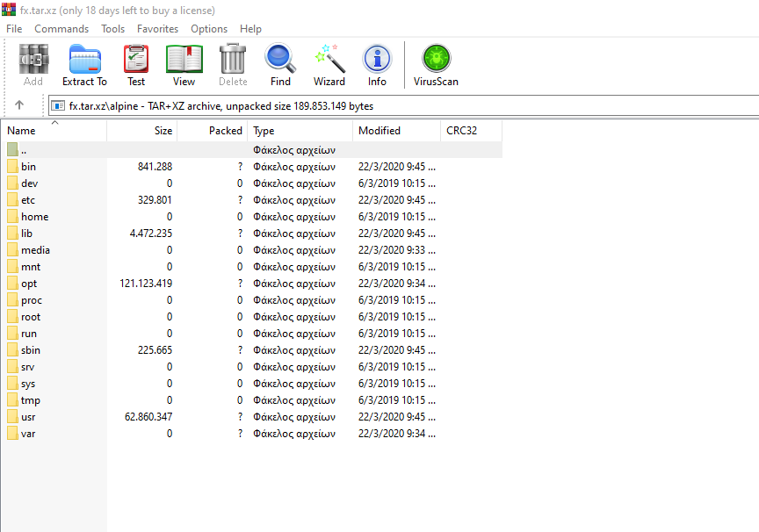Click the archive icon in address bar
Viewport: 759px width, 532px height.
[x=58, y=105]
